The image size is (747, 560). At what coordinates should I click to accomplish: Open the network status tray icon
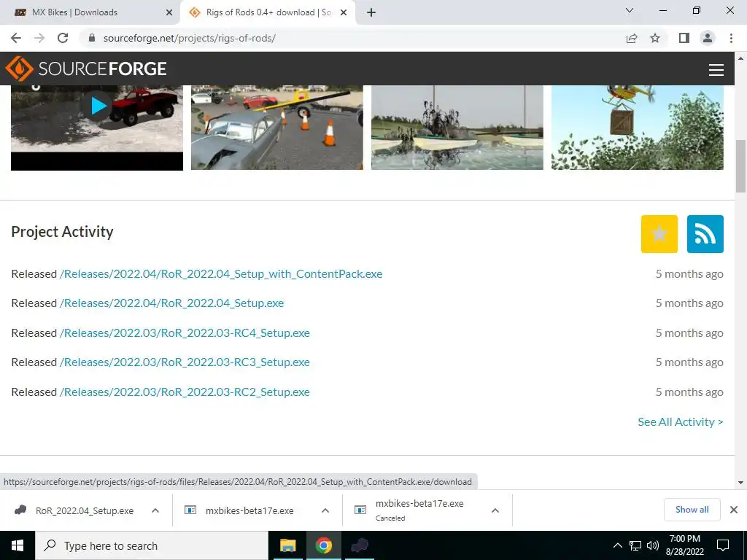635,545
